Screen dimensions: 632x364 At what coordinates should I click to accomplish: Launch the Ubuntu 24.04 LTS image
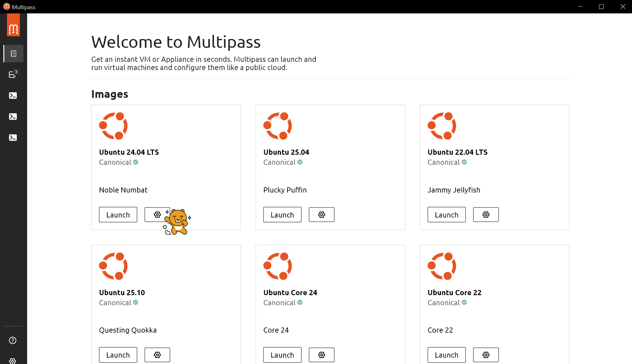coord(118,215)
